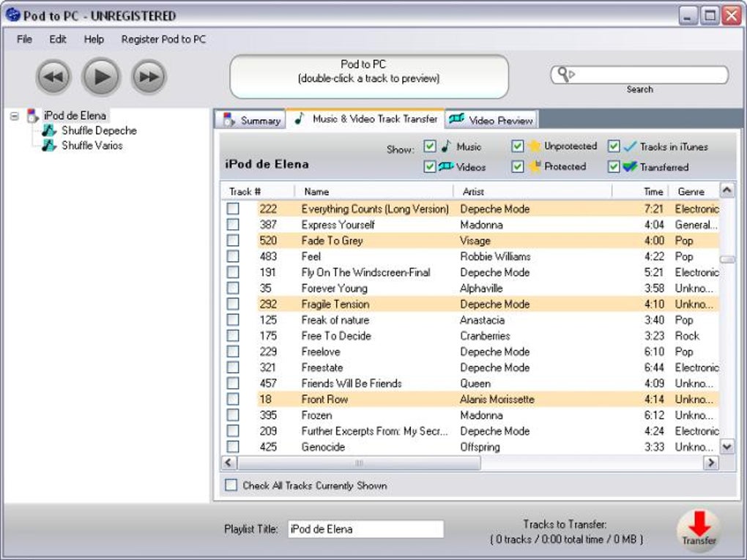Open the File menu
Viewport: 747px width, 560px height.
click(24, 39)
